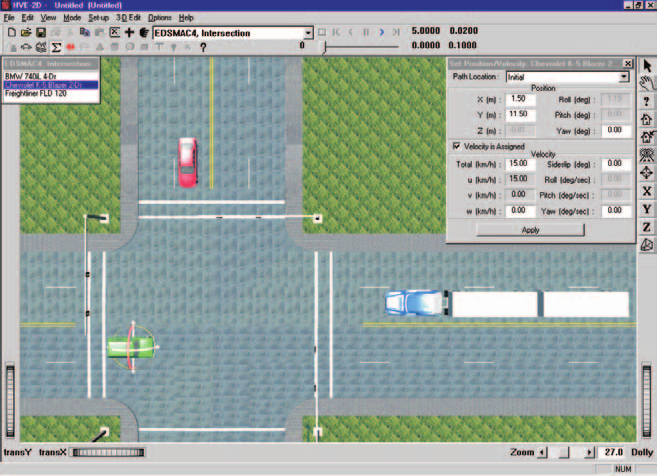Click icon left of Sigma in toolbar
The image size is (657, 476).
click(x=41, y=47)
